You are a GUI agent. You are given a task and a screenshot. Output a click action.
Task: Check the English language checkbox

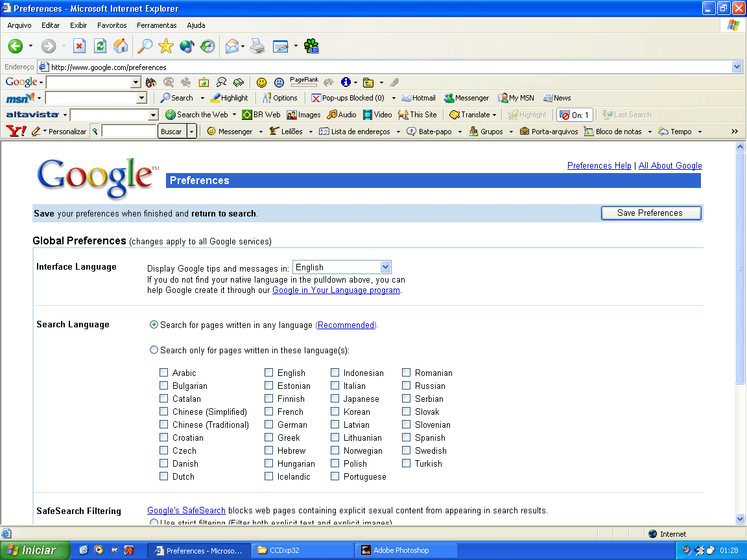[268, 373]
